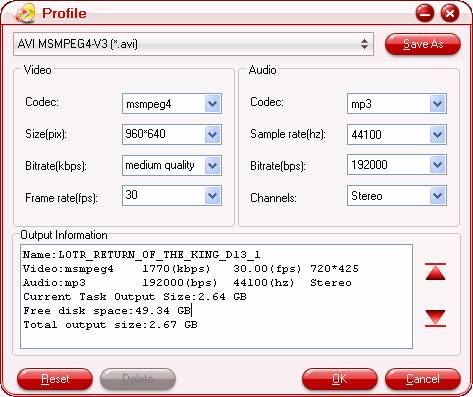Click the Total output size:2.67 GB line

[x=110, y=325]
